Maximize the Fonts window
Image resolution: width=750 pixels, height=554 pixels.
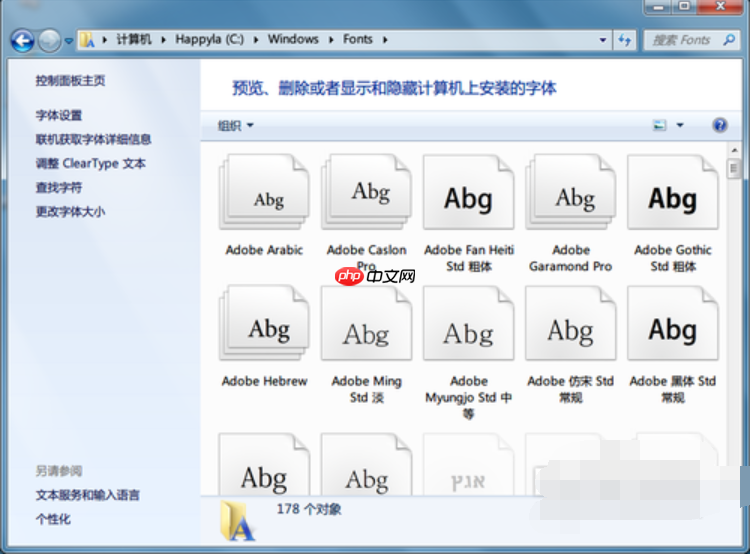(684, 6)
